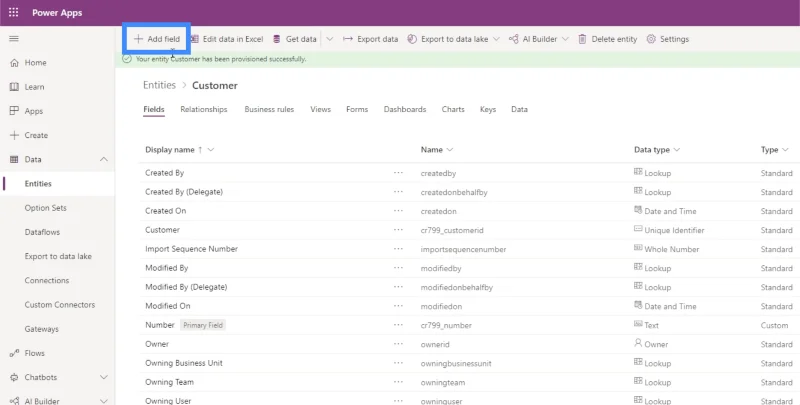800x405 pixels.
Task: Open more options for Owning Team row
Action: point(398,382)
